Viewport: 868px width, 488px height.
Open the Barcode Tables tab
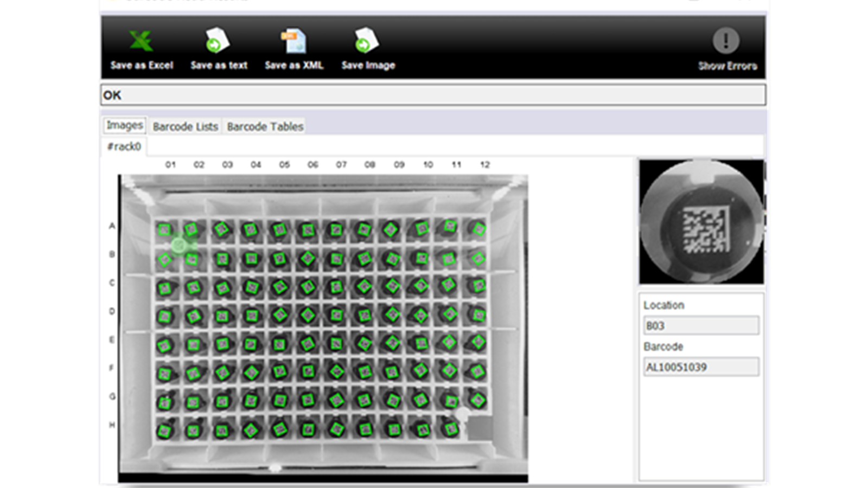pyautogui.click(x=264, y=126)
